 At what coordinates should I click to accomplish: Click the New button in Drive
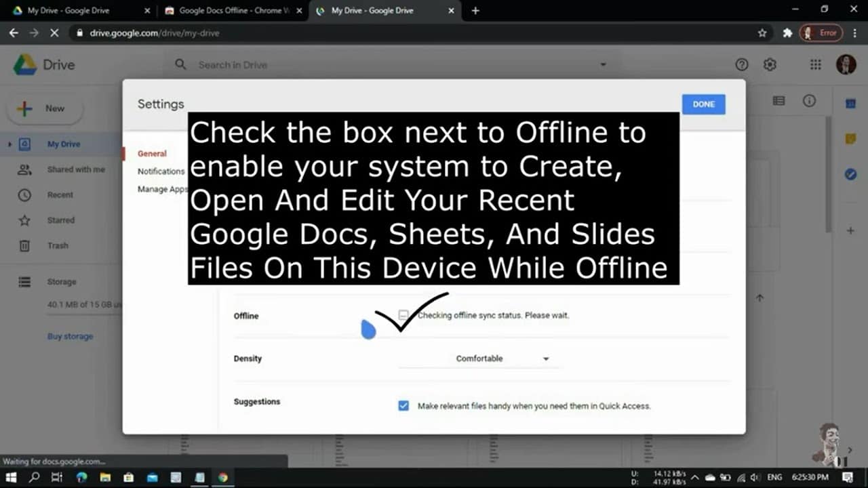coord(45,108)
